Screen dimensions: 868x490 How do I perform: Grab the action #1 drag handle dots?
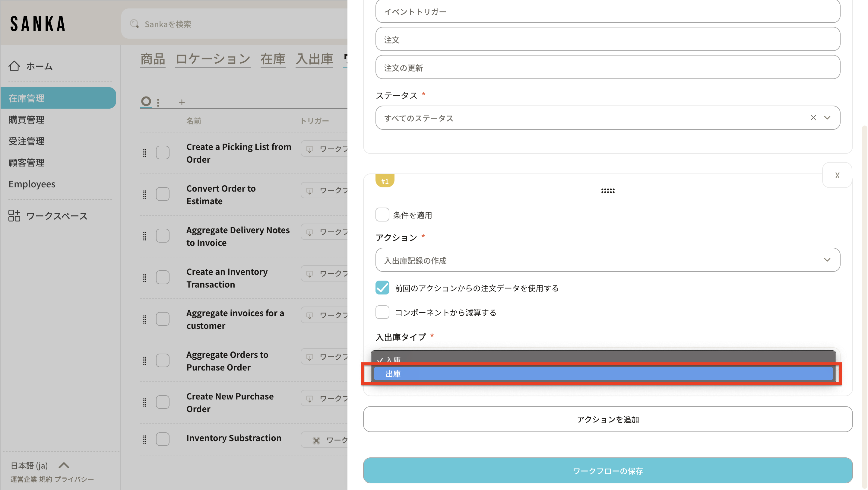(x=607, y=191)
